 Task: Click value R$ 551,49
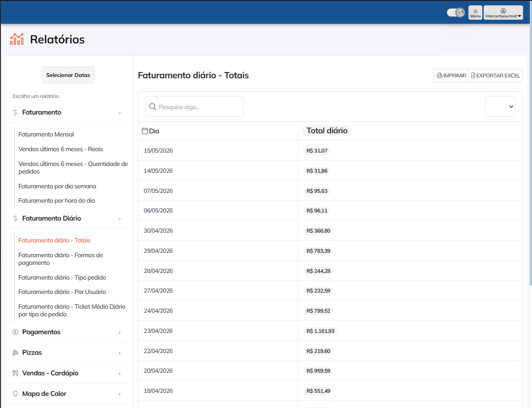tap(318, 391)
